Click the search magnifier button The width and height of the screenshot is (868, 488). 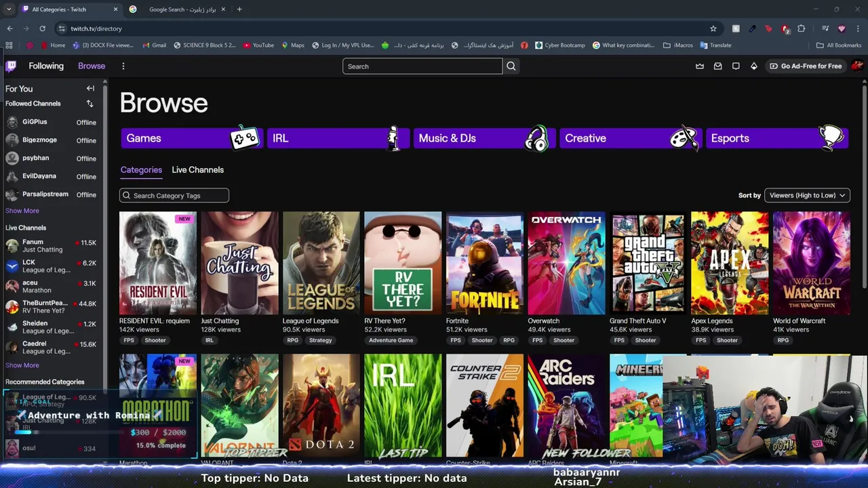click(x=511, y=66)
